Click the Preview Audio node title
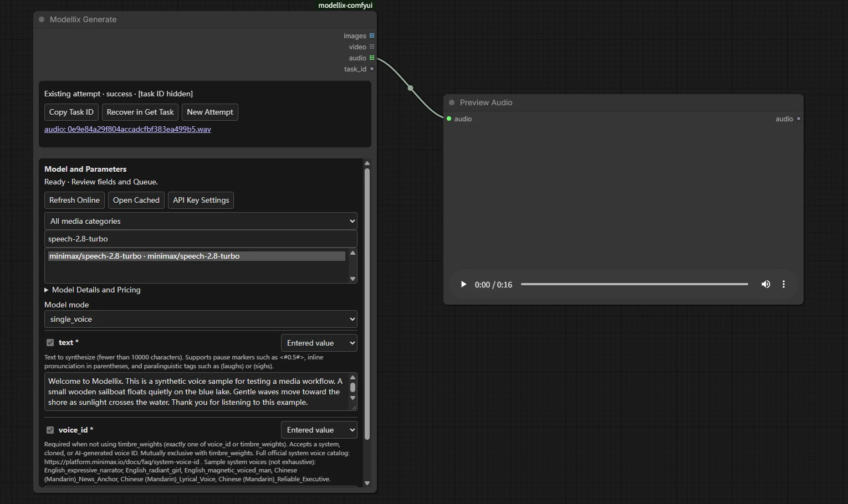 tap(486, 102)
